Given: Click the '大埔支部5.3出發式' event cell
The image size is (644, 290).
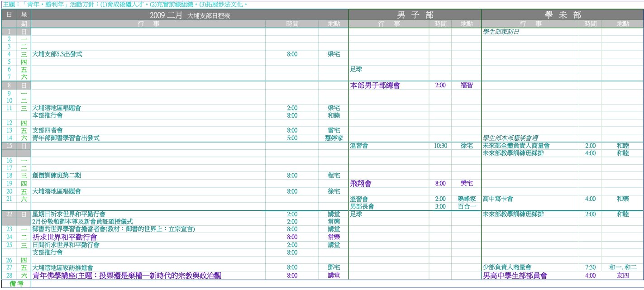Looking at the screenshot, I should tap(57, 54).
